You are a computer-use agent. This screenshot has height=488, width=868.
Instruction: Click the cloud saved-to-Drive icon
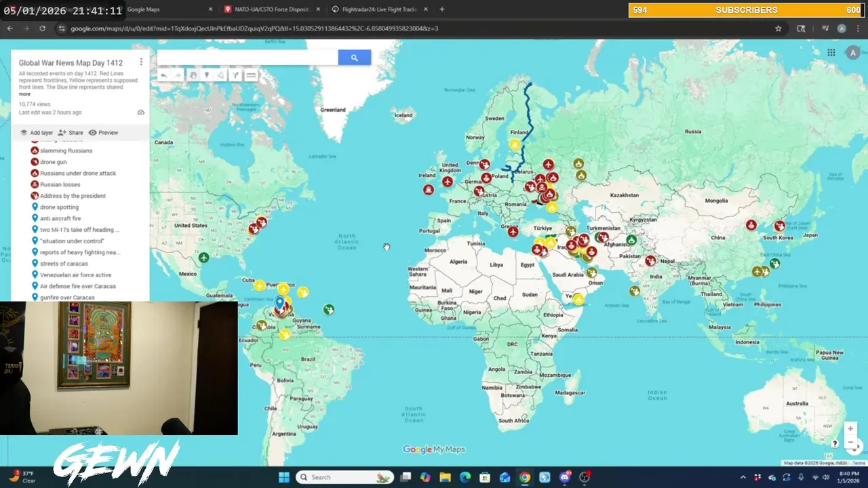point(141,113)
